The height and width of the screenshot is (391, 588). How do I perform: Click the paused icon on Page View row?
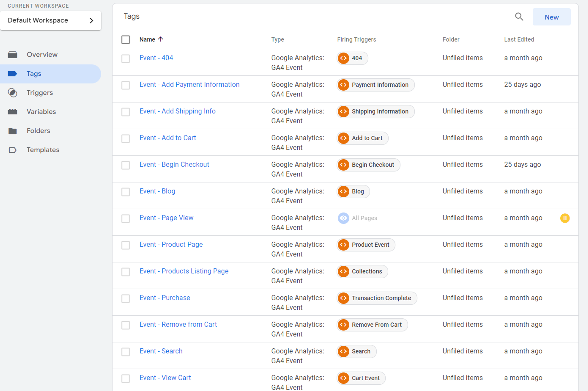565,218
